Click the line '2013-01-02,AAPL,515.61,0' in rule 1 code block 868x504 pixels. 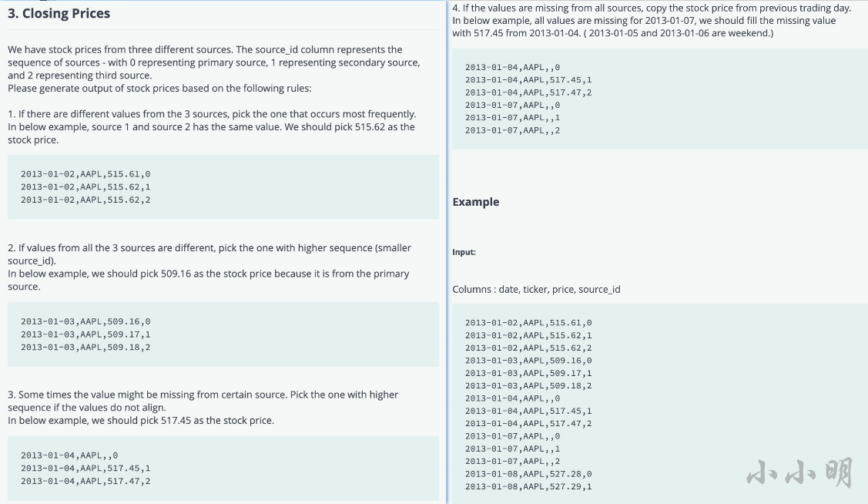tap(85, 174)
